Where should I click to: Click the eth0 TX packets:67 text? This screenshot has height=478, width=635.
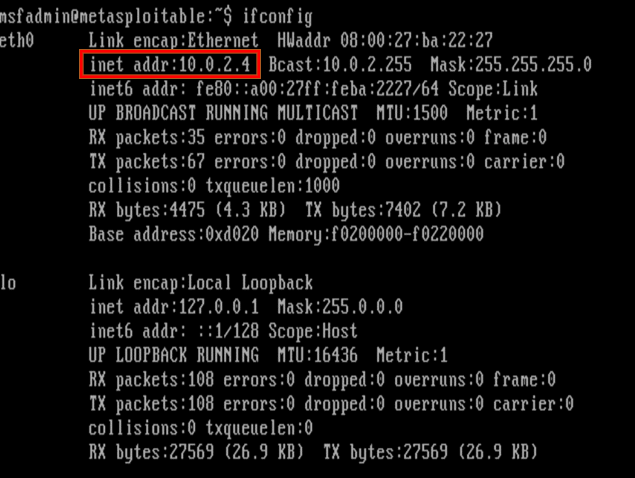click(147, 162)
